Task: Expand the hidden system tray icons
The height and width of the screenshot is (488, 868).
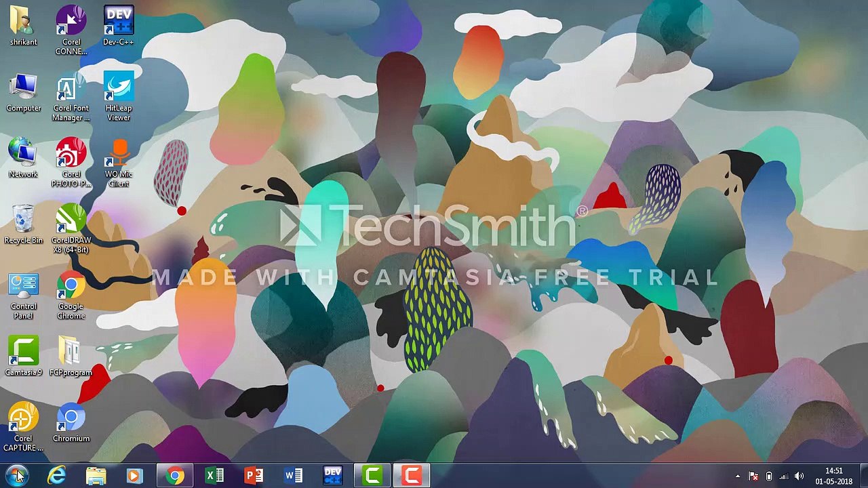Action: click(x=738, y=476)
